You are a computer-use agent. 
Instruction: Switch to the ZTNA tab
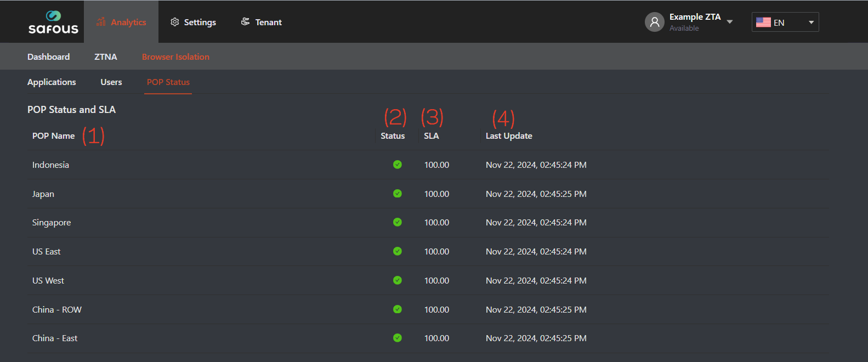[106, 56]
